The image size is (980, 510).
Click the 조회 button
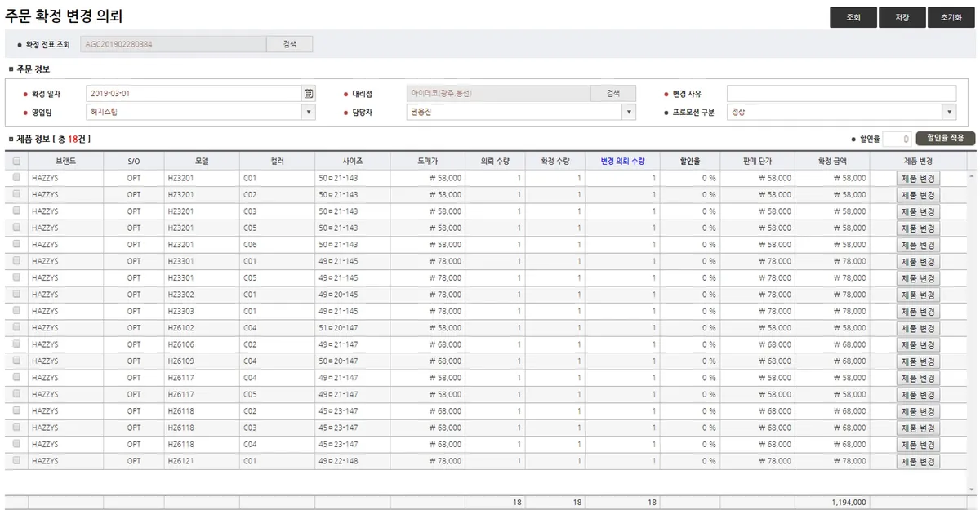[x=853, y=17]
